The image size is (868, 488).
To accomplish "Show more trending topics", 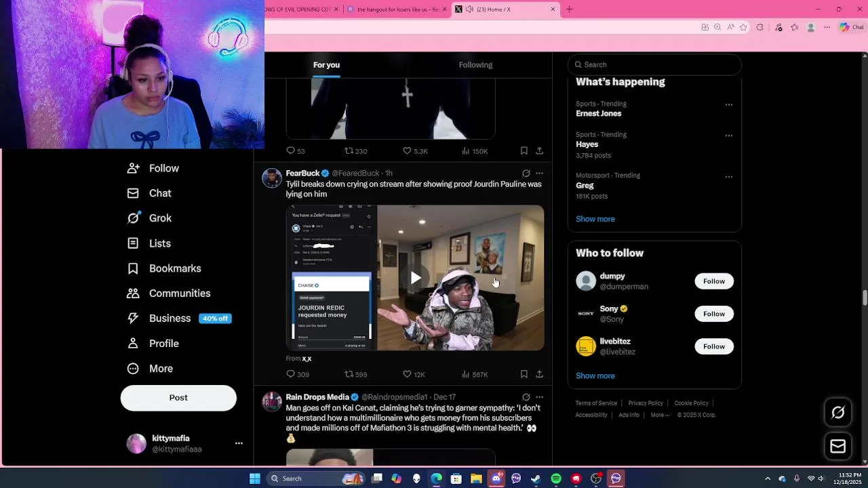I will coord(595,219).
